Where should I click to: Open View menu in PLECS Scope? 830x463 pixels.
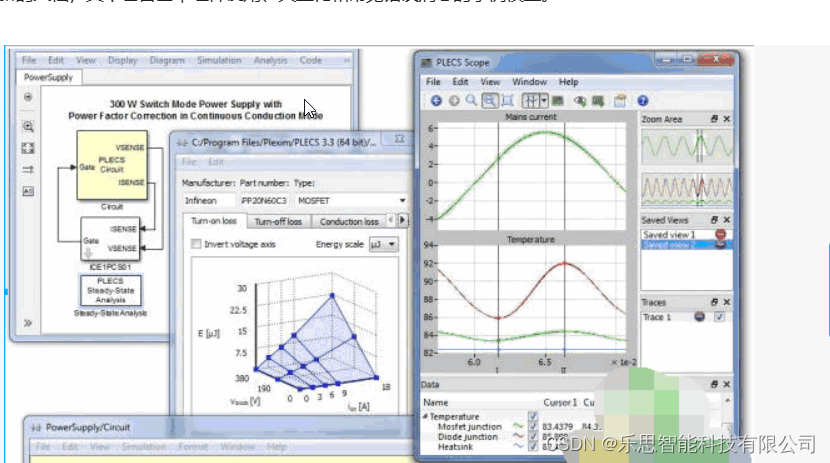[490, 82]
